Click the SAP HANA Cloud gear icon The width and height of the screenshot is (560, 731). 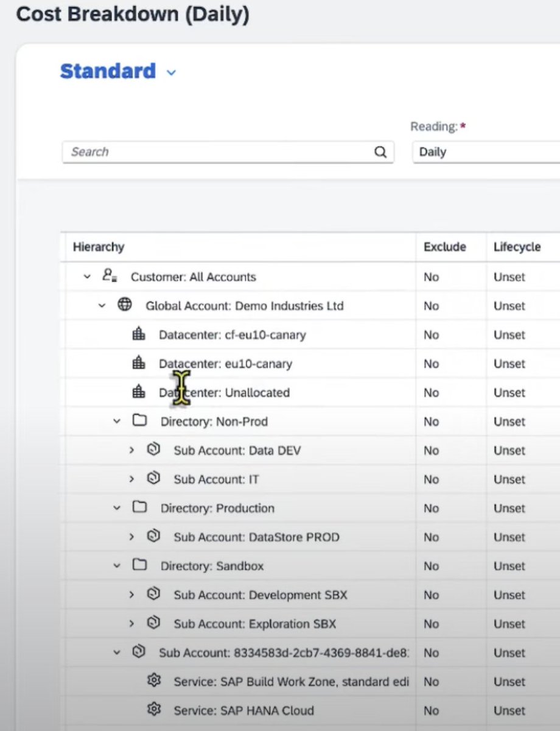click(153, 710)
